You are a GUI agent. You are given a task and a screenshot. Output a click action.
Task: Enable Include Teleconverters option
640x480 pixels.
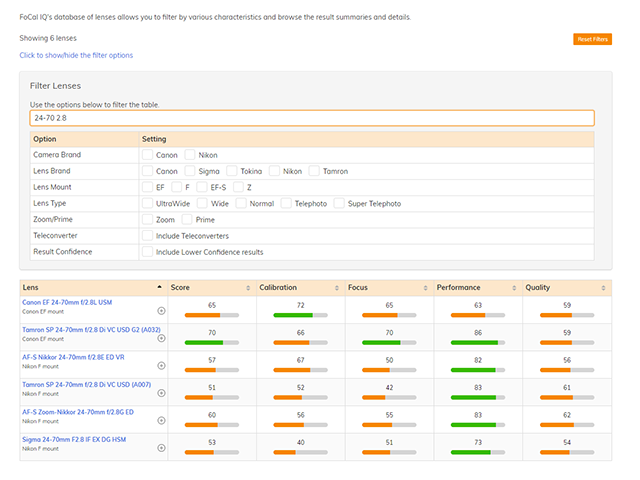click(x=147, y=236)
